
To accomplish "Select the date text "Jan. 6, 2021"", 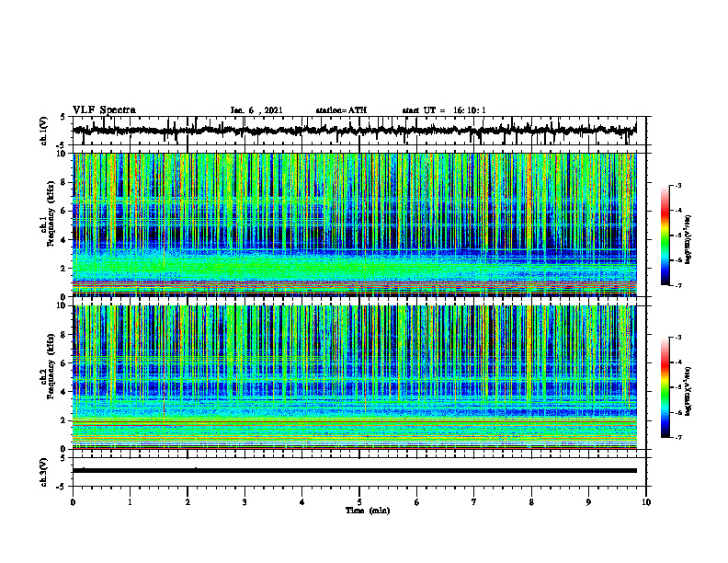I will [x=256, y=110].
